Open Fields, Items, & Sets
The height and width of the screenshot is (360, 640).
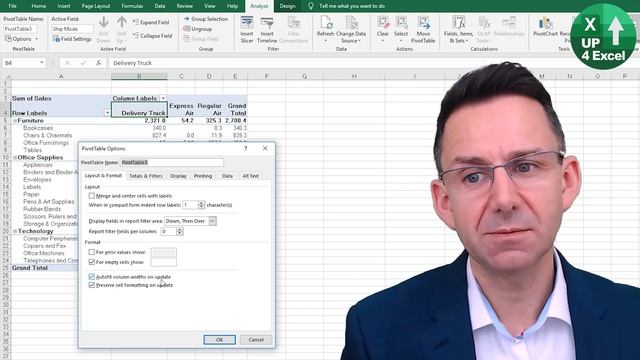[x=458, y=29]
